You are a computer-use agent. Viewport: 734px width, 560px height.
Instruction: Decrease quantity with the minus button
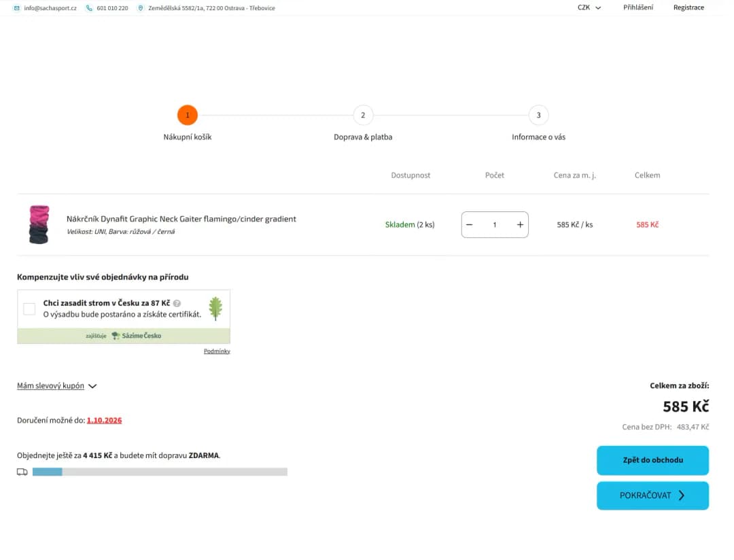coord(470,225)
